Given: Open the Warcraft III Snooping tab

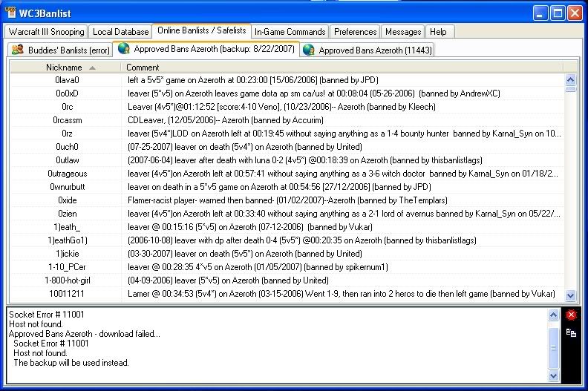Looking at the screenshot, I should coord(47,32).
